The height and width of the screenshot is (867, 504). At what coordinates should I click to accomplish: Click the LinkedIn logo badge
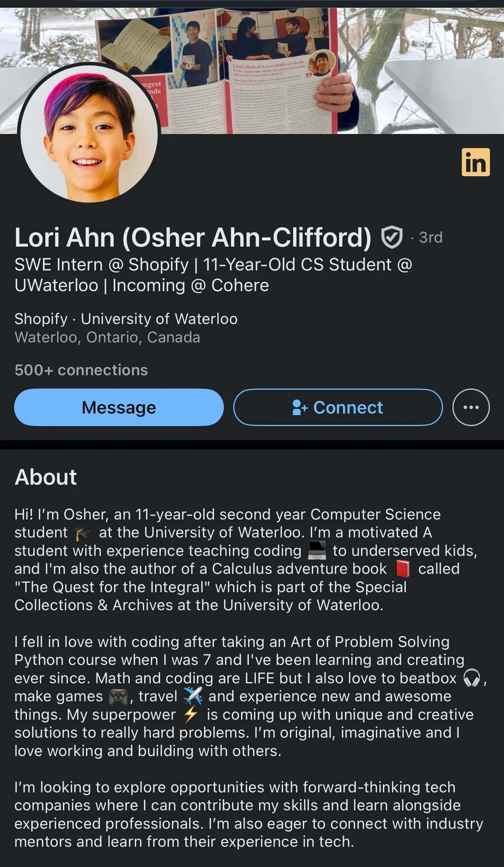(475, 162)
